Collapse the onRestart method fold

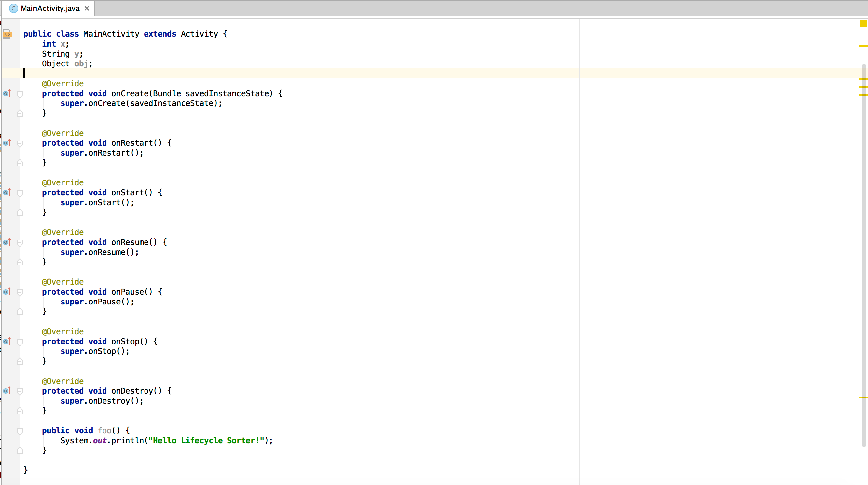tap(20, 143)
